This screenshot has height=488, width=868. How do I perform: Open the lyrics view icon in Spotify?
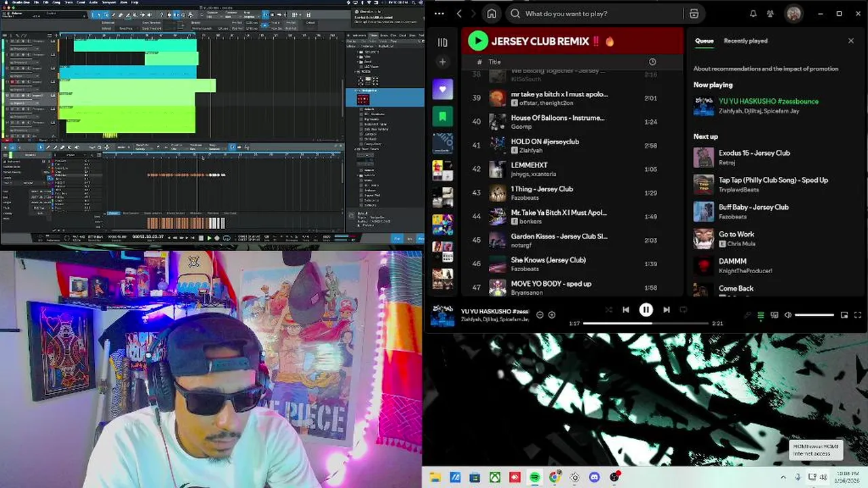coord(747,315)
